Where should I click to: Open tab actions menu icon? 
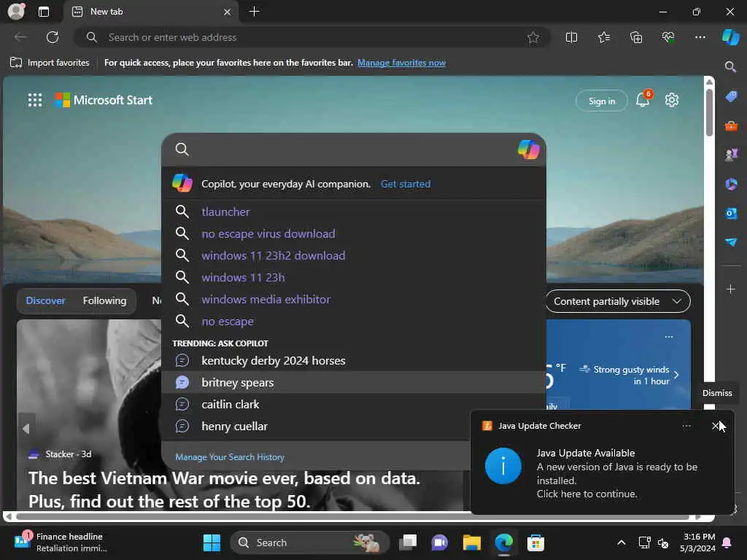[x=43, y=12]
